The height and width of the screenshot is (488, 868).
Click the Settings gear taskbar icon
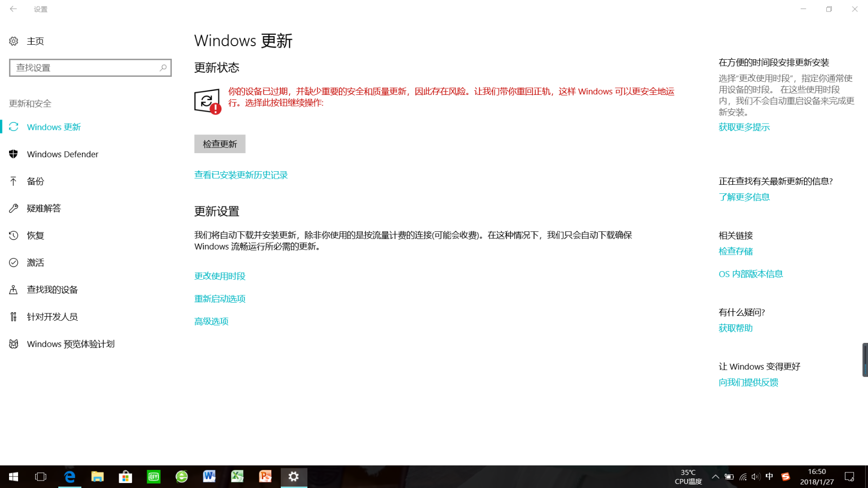coord(294,476)
